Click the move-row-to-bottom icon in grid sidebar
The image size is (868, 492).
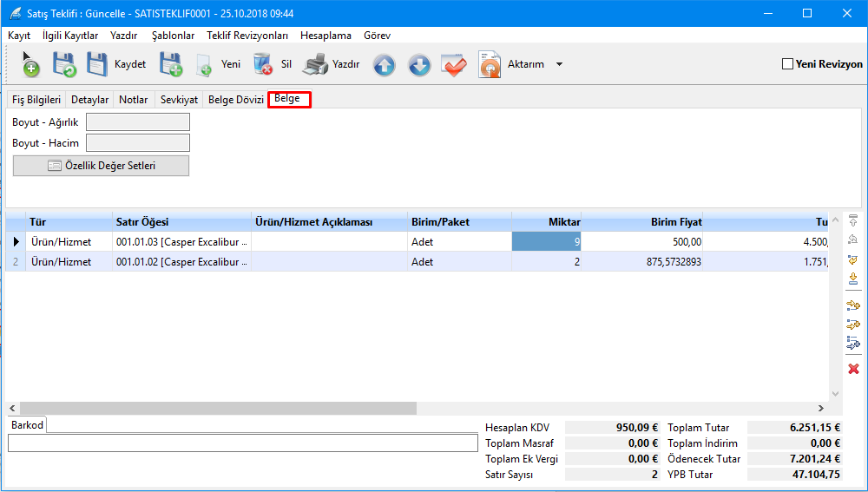[x=853, y=279]
